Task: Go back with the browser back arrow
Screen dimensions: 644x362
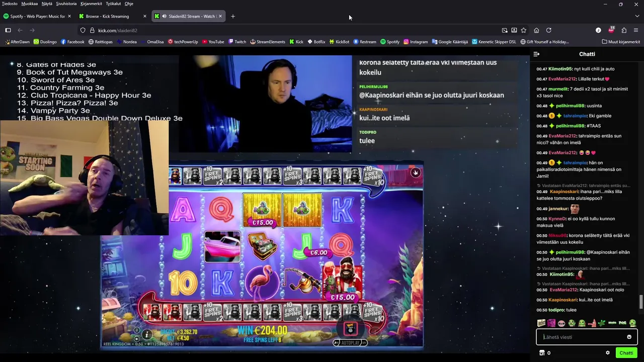Action: (x=20, y=30)
